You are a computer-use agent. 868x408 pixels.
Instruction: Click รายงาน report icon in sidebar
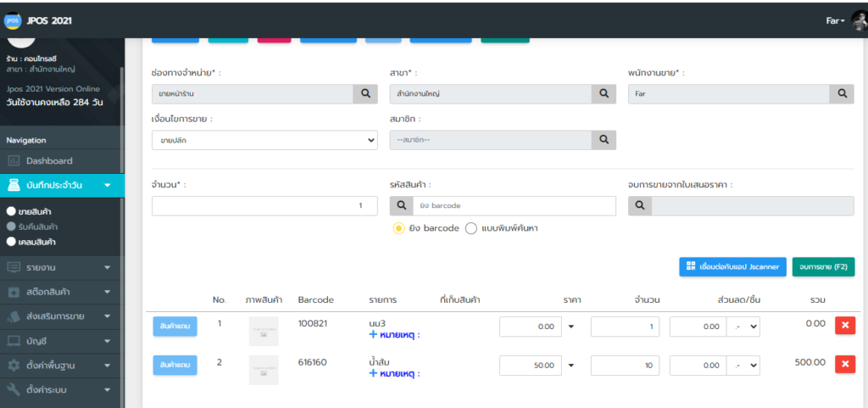pos(14,267)
